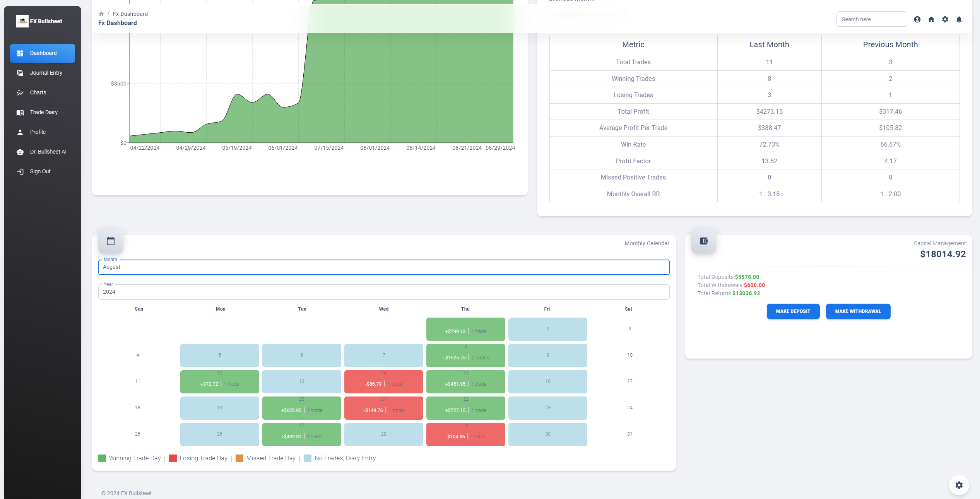This screenshot has height=499, width=980.
Task: Click the Dashboard home icon
Action: [x=931, y=20]
